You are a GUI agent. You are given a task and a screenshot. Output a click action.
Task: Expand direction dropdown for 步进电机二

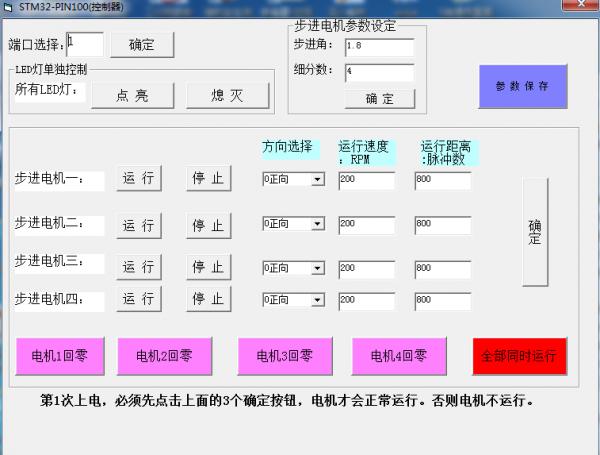(x=318, y=224)
